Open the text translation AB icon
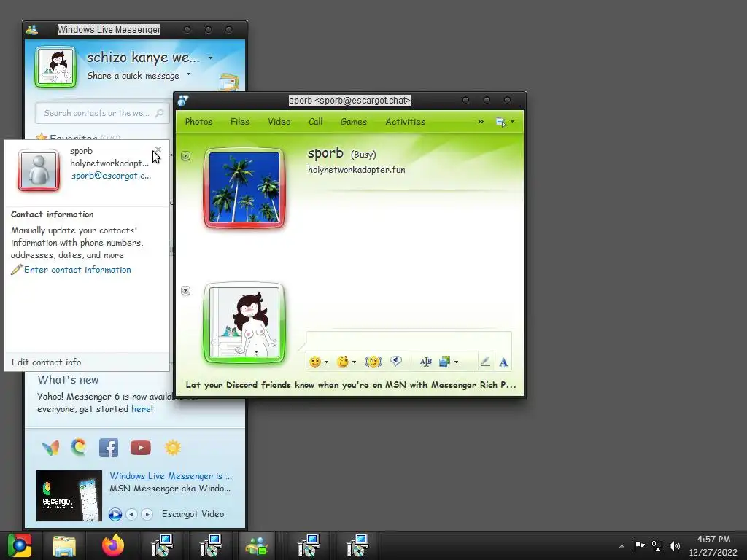The width and height of the screenshot is (747, 560). [x=426, y=362]
